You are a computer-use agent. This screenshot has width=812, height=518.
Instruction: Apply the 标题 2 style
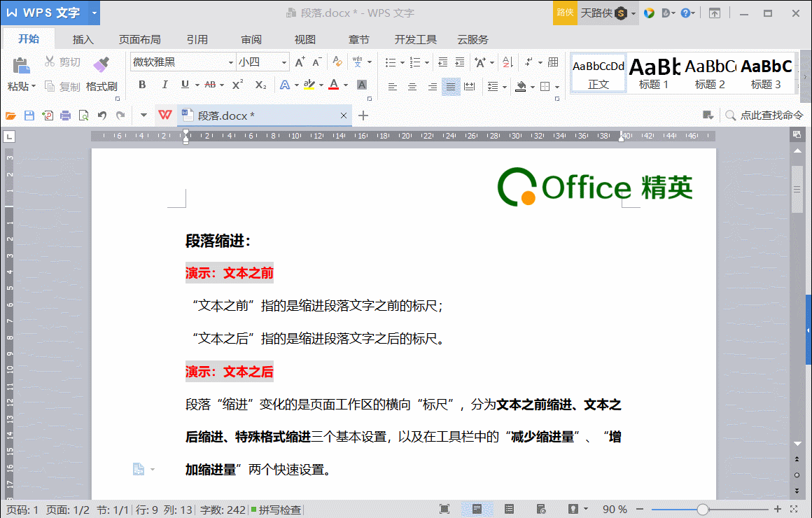[x=710, y=73]
